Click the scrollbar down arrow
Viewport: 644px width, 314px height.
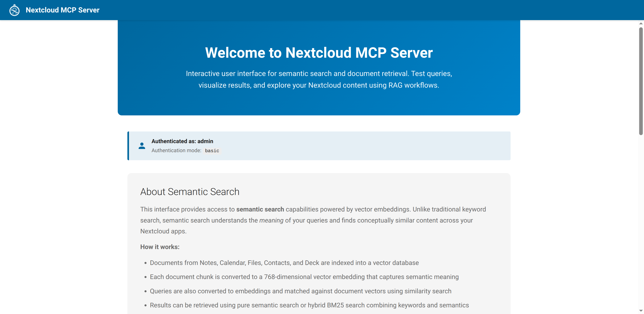pos(641,311)
